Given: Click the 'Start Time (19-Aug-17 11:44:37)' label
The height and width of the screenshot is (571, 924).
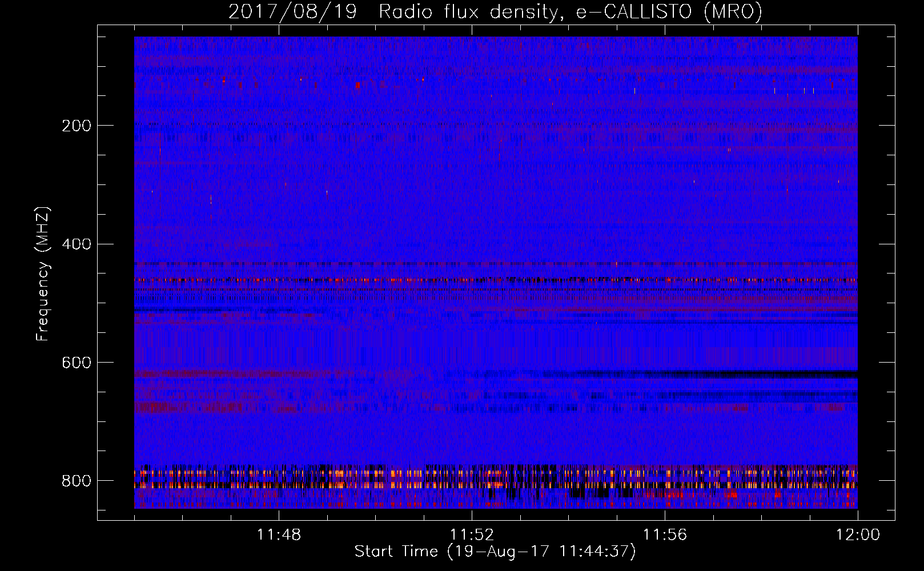Looking at the screenshot, I should (495, 552).
